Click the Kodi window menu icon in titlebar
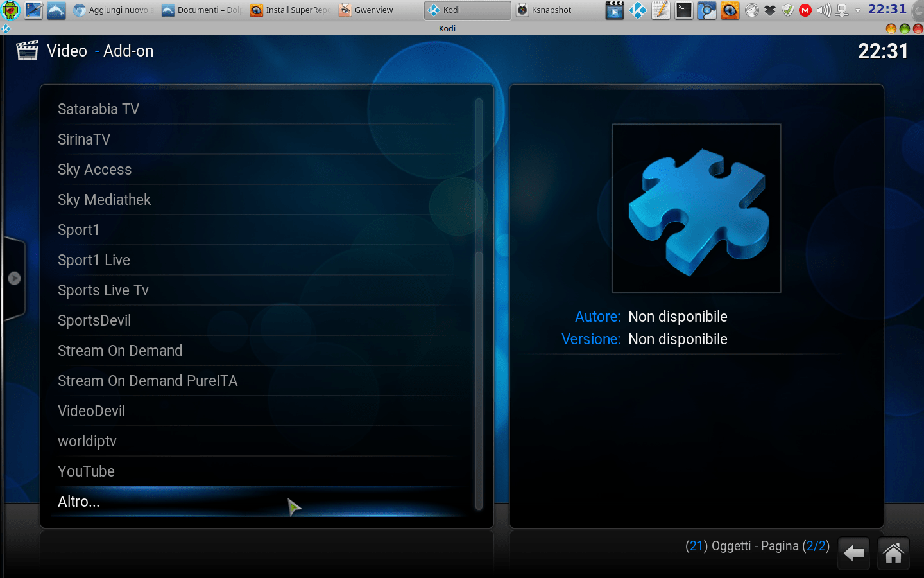 point(6,29)
